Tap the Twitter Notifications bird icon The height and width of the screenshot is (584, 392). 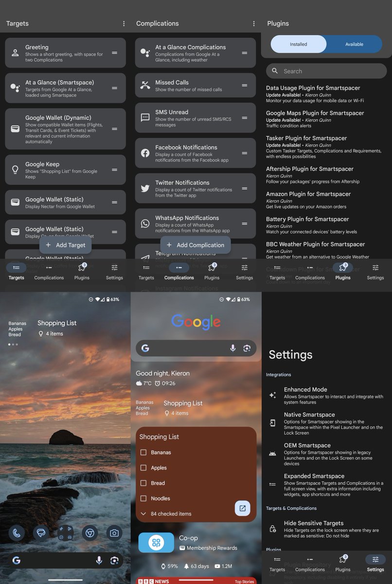145,188
